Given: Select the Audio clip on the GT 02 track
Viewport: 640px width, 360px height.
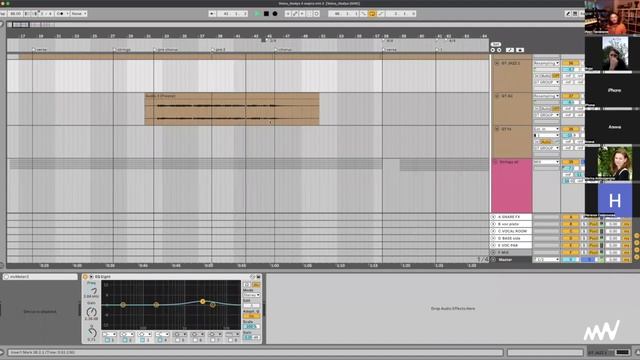Looking at the screenshot, I should pos(232,109).
